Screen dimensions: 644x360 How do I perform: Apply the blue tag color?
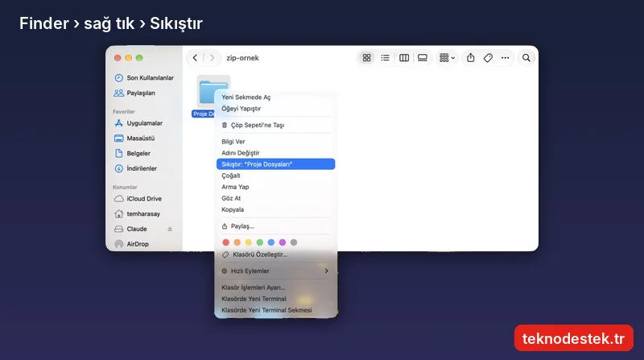coord(271,242)
